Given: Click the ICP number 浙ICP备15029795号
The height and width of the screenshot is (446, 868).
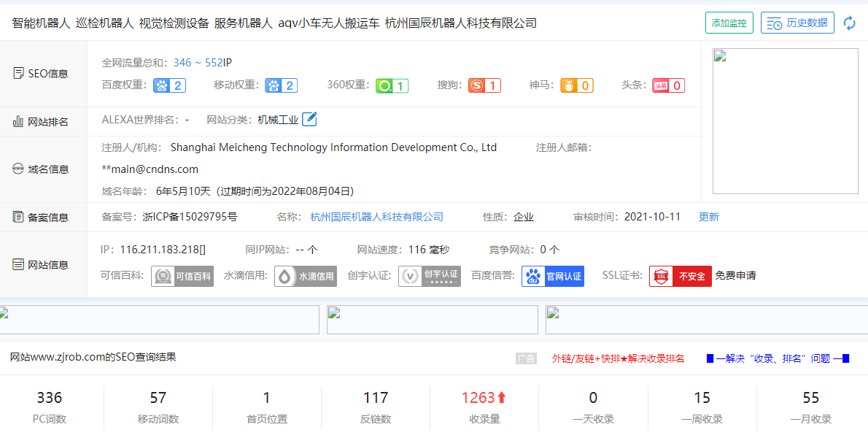Looking at the screenshot, I should [x=190, y=217].
